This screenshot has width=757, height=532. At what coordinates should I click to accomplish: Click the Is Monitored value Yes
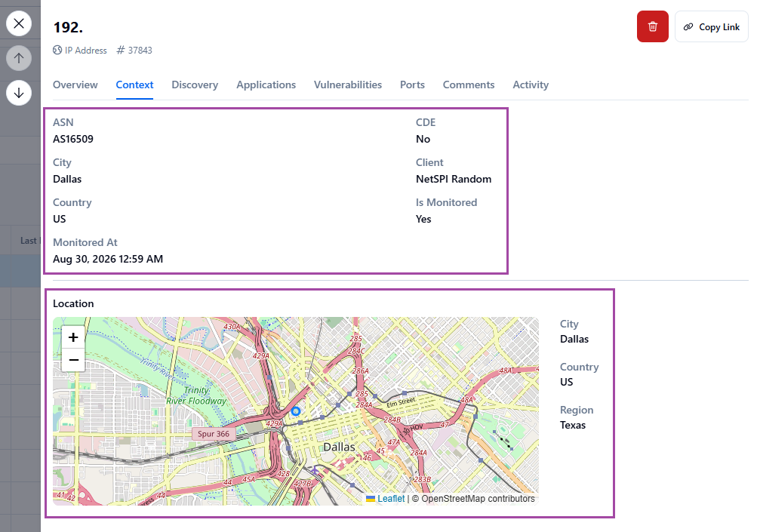[x=423, y=219]
